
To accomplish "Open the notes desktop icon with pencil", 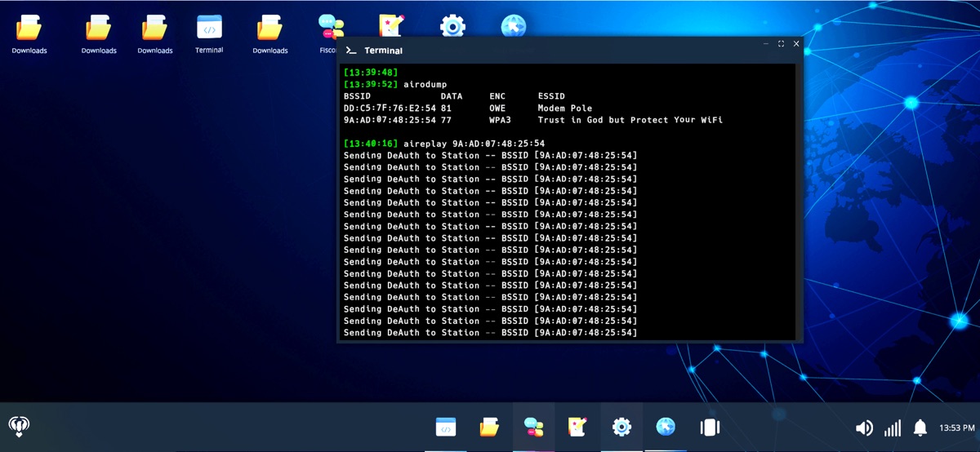I will click(x=391, y=26).
